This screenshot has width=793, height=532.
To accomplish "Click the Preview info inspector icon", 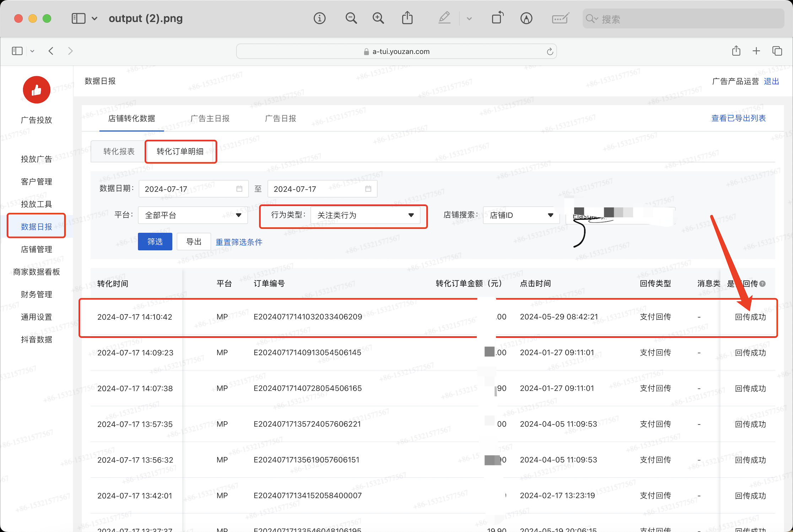I will [319, 18].
